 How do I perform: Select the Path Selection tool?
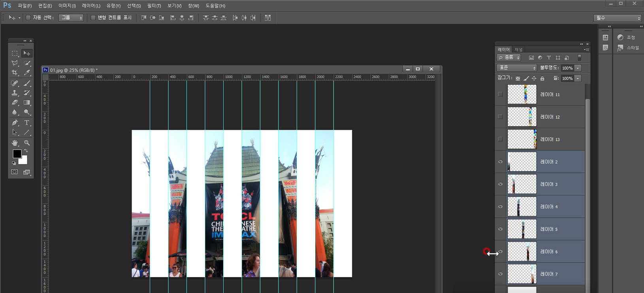coord(15,132)
